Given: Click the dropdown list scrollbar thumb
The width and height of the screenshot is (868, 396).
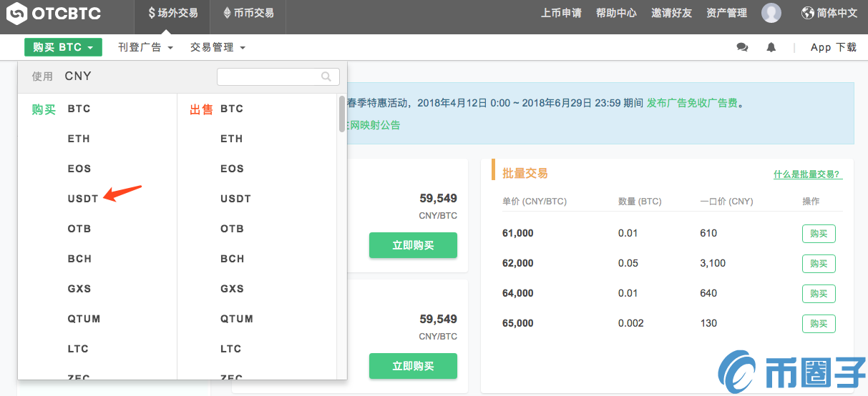Looking at the screenshot, I should [341, 114].
